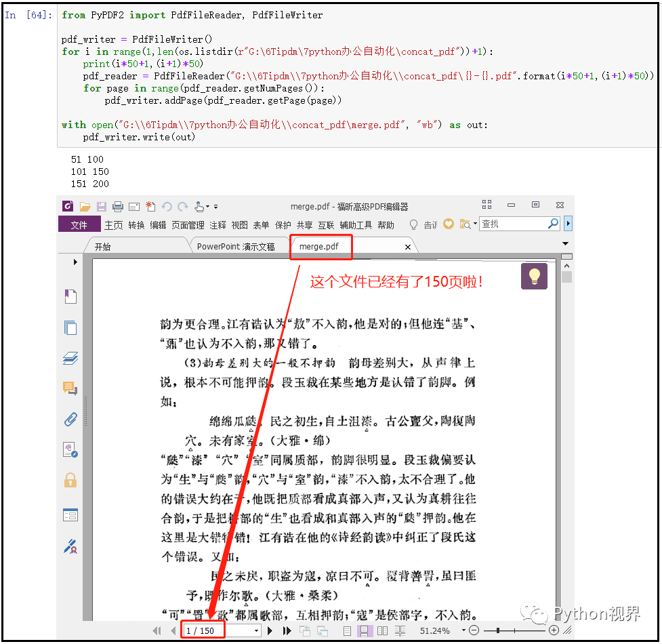Toggle single page view mode
Image resolution: width=662 pixels, height=644 pixels.
[x=348, y=630]
